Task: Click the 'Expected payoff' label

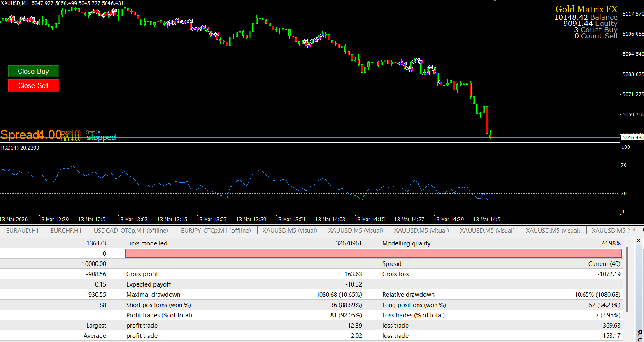Action: coord(149,284)
